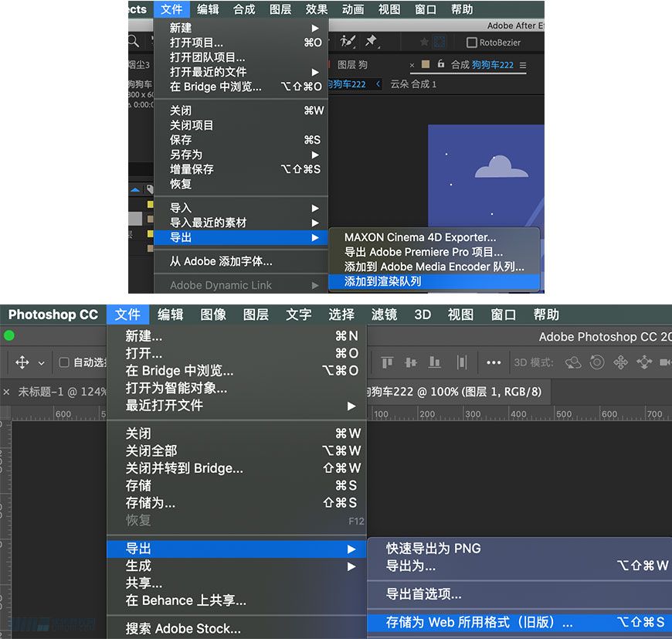
Task: Click the 3D slide icon in Photoshop
Action: tap(644, 362)
